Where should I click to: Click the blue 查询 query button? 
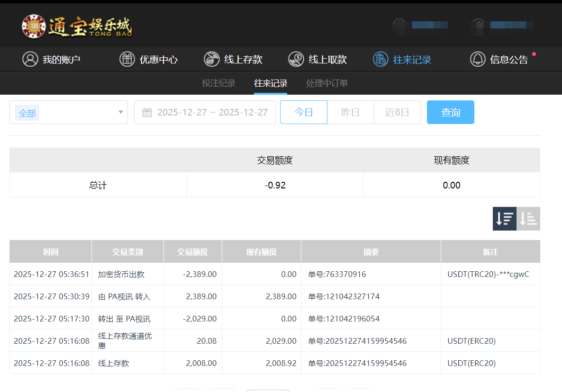pos(450,112)
